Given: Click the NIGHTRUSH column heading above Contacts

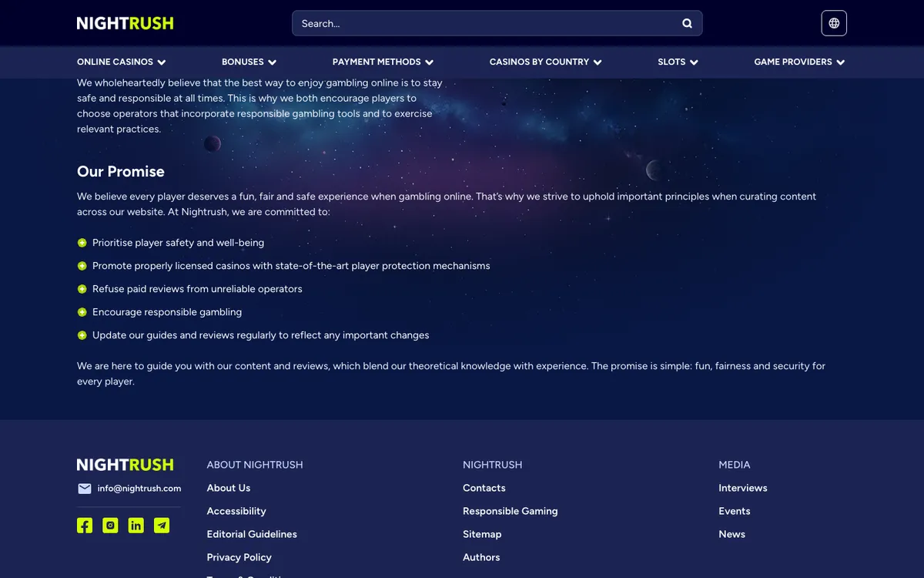Looking at the screenshot, I should coord(493,465).
